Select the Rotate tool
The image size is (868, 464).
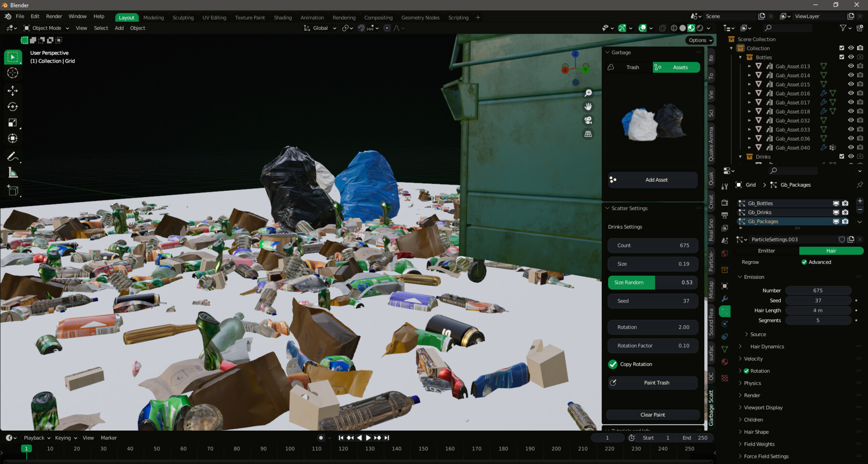pyautogui.click(x=13, y=107)
